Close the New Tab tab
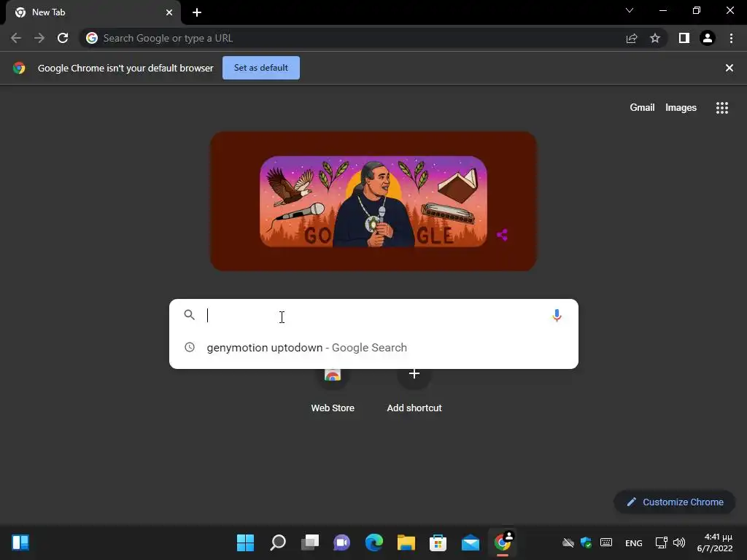This screenshot has height=560, width=747. point(169,12)
